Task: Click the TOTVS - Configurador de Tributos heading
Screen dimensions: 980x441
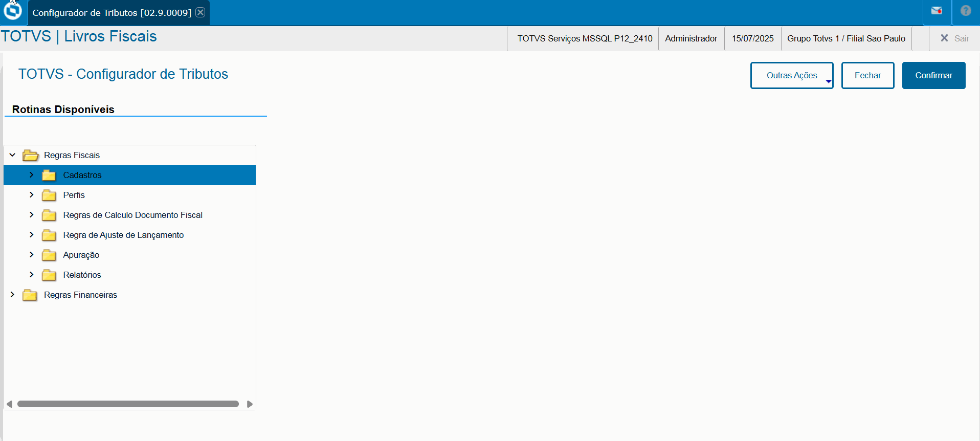Action: pos(123,74)
